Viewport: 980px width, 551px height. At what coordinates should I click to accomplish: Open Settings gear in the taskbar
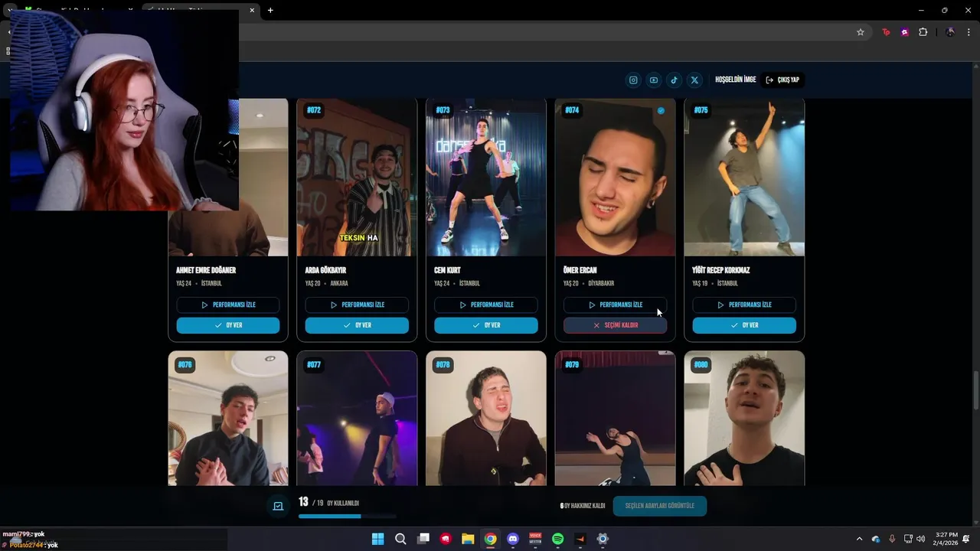pos(603,539)
